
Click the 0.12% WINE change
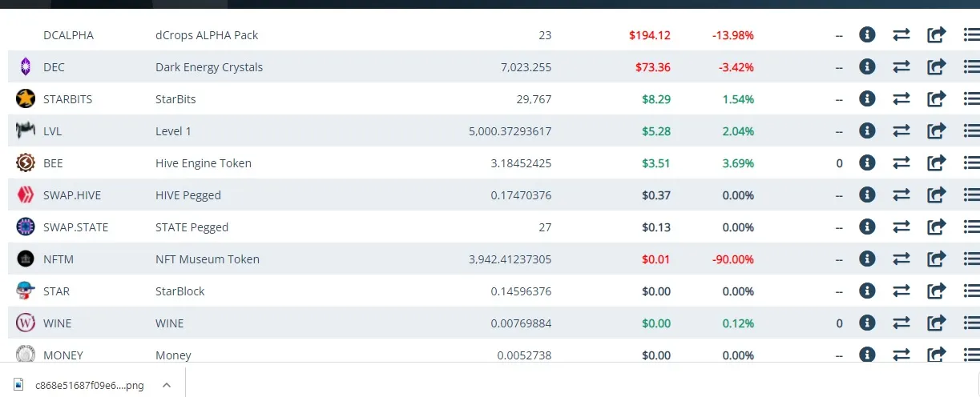[x=738, y=323]
